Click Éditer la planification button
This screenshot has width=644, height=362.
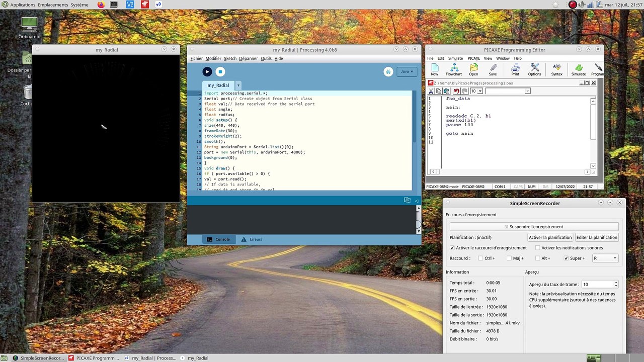point(597,237)
